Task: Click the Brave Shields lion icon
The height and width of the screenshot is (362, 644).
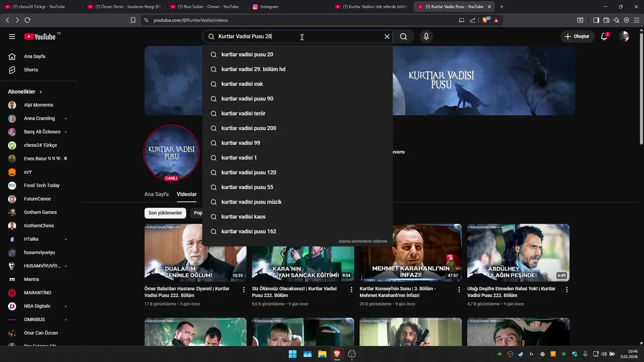Action: coord(486,20)
